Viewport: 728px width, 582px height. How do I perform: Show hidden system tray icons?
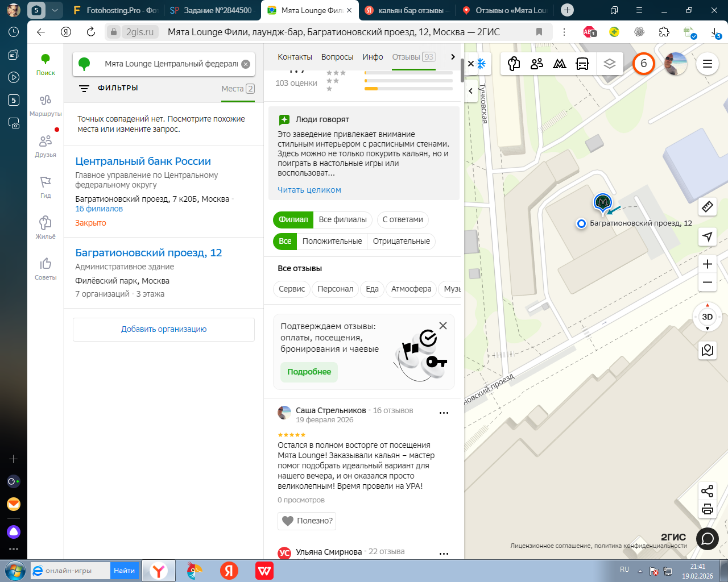click(x=640, y=571)
